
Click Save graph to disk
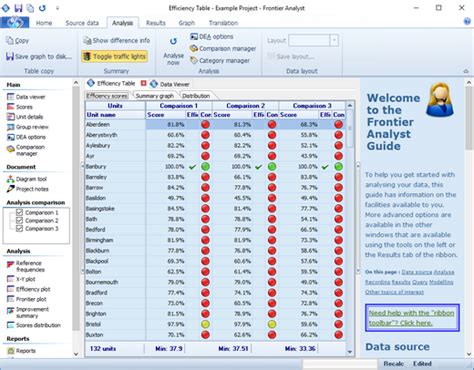tap(39, 56)
